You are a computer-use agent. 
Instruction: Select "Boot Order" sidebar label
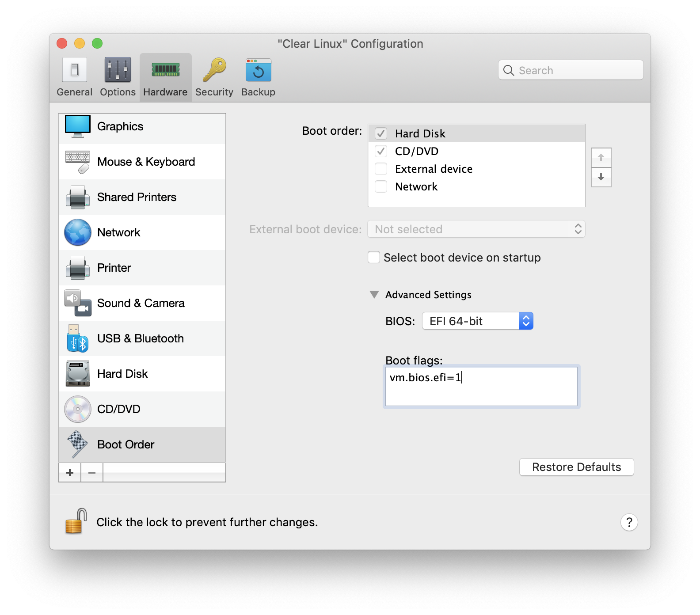tap(126, 444)
